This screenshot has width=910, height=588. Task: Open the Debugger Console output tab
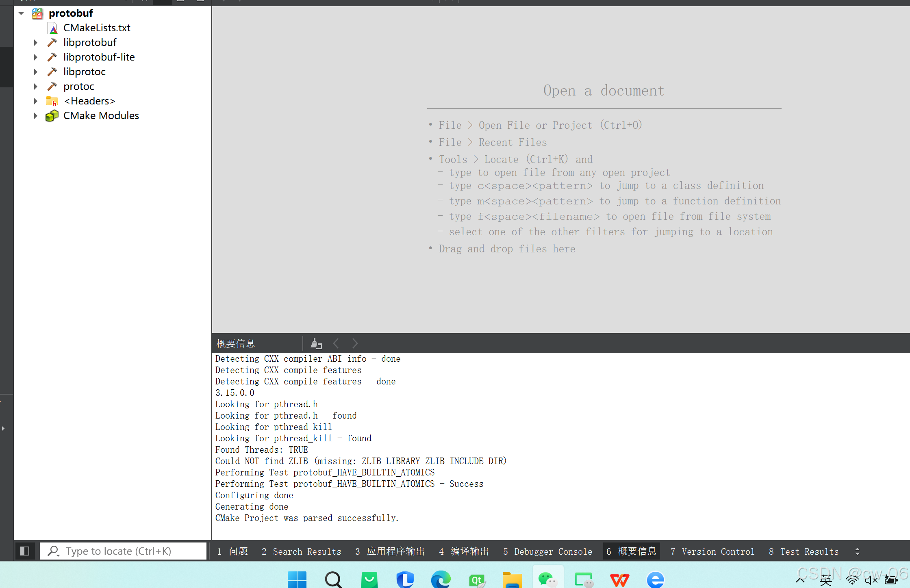click(547, 551)
